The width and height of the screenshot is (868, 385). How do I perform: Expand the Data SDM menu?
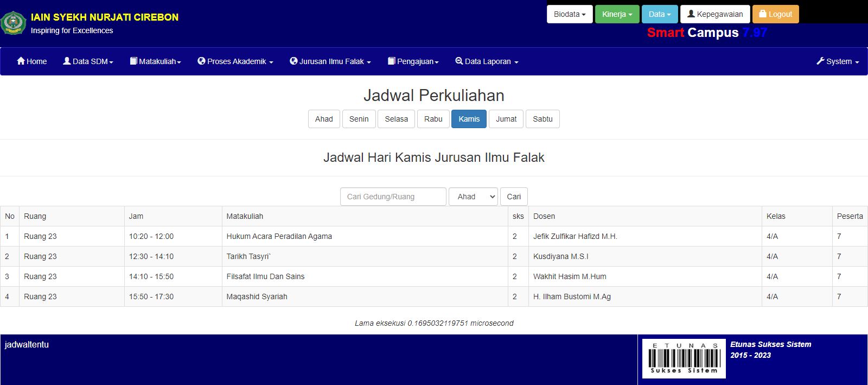[x=88, y=61]
